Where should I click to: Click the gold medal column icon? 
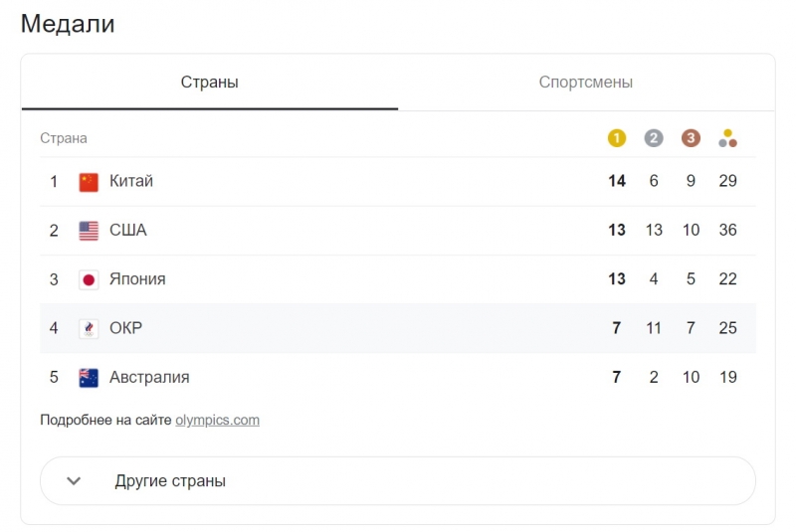pyautogui.click(x=617, y=138)
